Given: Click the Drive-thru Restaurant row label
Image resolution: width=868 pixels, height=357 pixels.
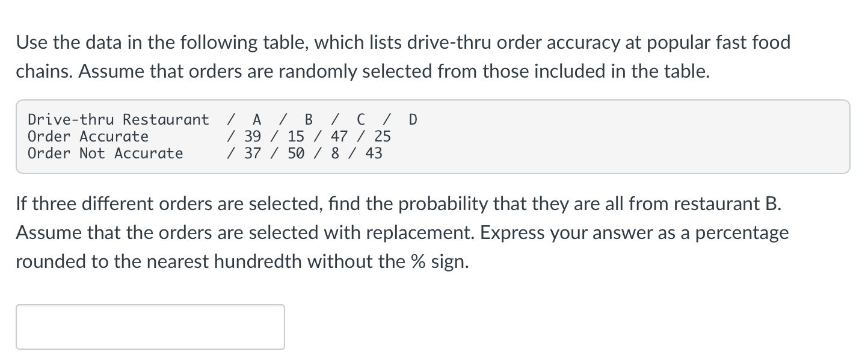Looking at the screenshot, I should pos(118,119).
